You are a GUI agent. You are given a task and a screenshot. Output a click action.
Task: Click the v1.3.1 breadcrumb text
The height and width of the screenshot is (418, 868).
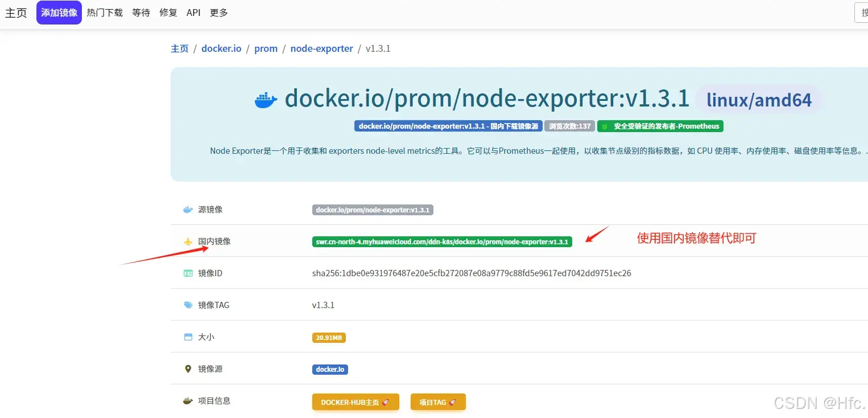(x=378, y=48)
